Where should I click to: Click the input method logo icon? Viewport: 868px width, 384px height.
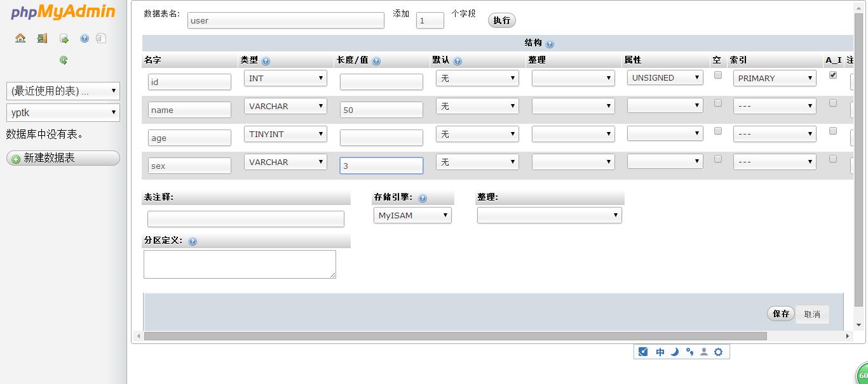coord(643,352)
